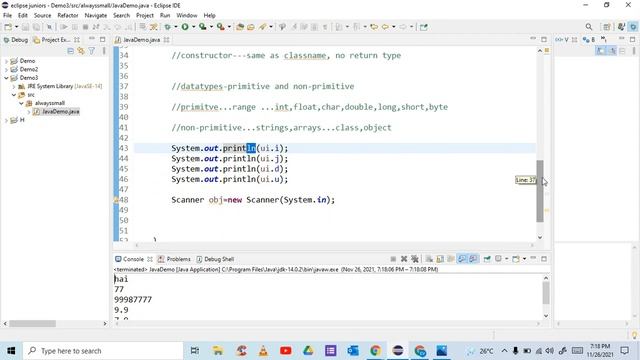Image resolution: width=640 pixels, height=360 pixels.
Task: Click the Open Perspective icon
Action: (x=607, y=27)
